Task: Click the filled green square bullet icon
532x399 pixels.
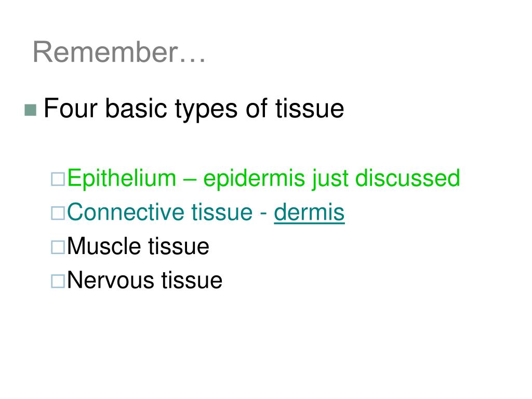Action: 31,110
